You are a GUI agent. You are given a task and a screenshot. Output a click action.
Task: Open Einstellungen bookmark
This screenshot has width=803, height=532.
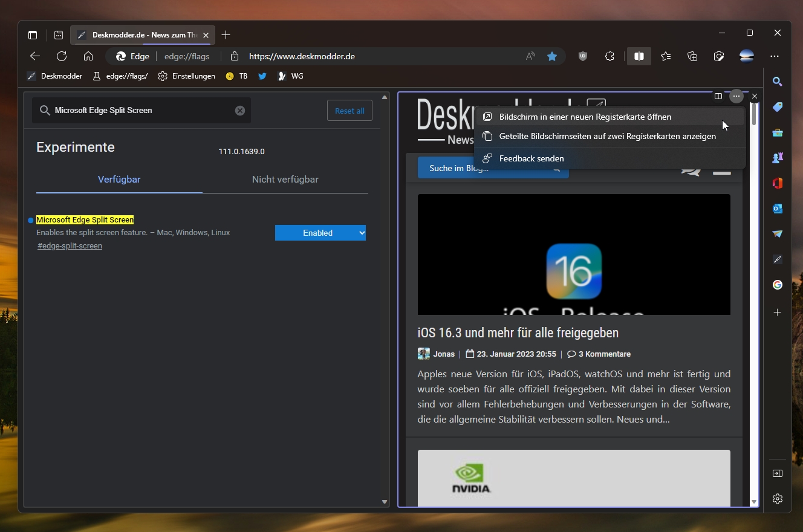click(186, 76)
